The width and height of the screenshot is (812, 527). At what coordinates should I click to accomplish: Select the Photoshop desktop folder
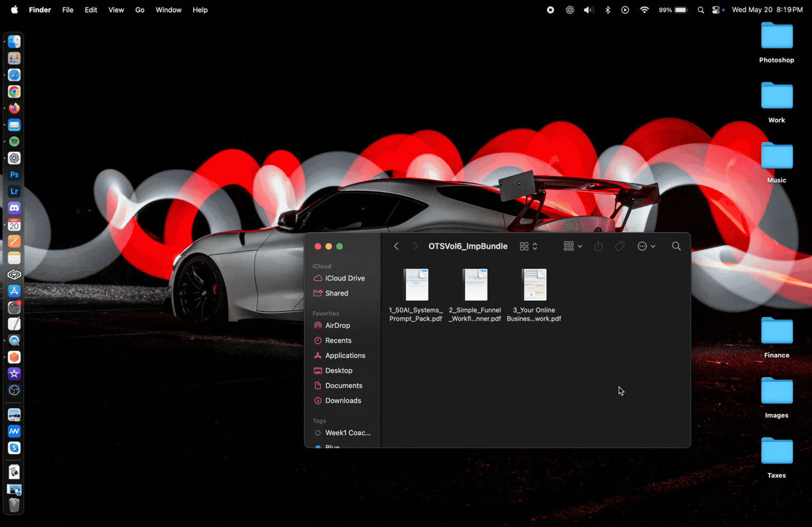tap(777, 43)
